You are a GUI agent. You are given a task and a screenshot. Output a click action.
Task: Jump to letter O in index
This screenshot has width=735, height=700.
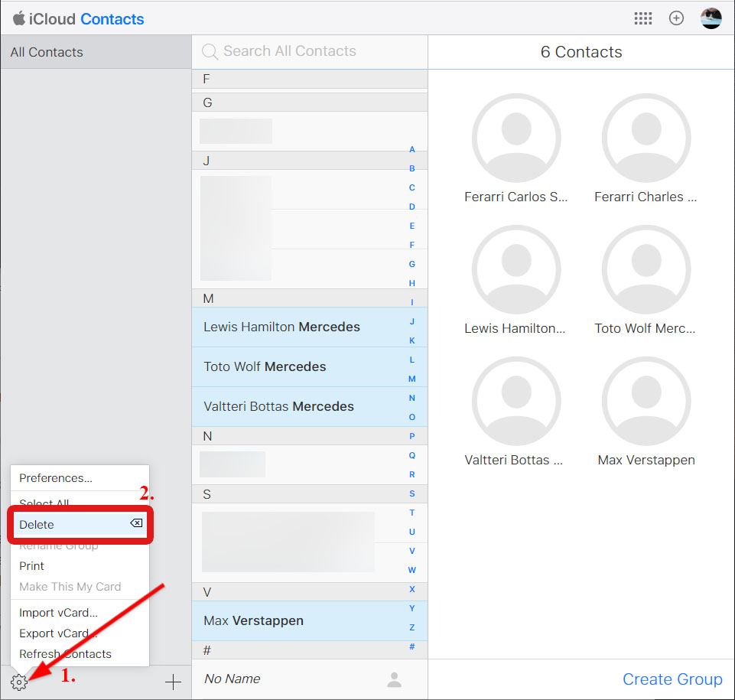click(412, 417)
